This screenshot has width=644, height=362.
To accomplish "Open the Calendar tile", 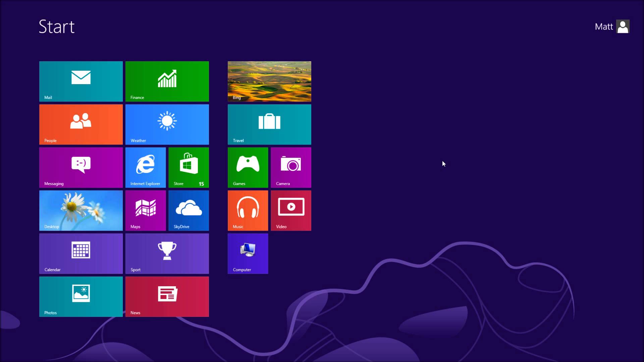I will (x=81, y=254).
